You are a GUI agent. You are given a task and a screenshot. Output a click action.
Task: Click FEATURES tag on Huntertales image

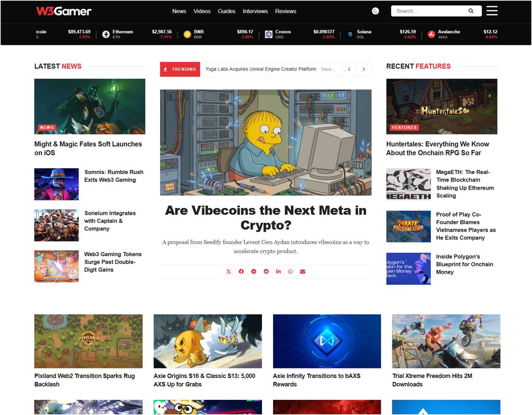pos(404,127)
